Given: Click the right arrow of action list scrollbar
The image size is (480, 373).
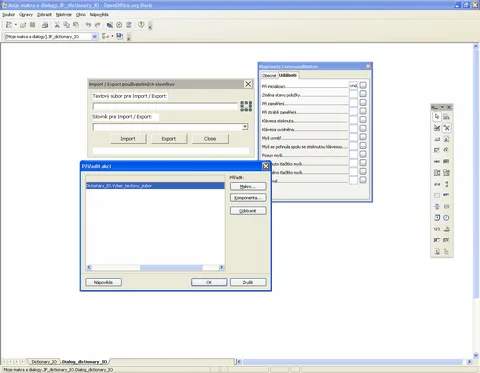Looking at the screenshot, I should click(x=221, y=267).
